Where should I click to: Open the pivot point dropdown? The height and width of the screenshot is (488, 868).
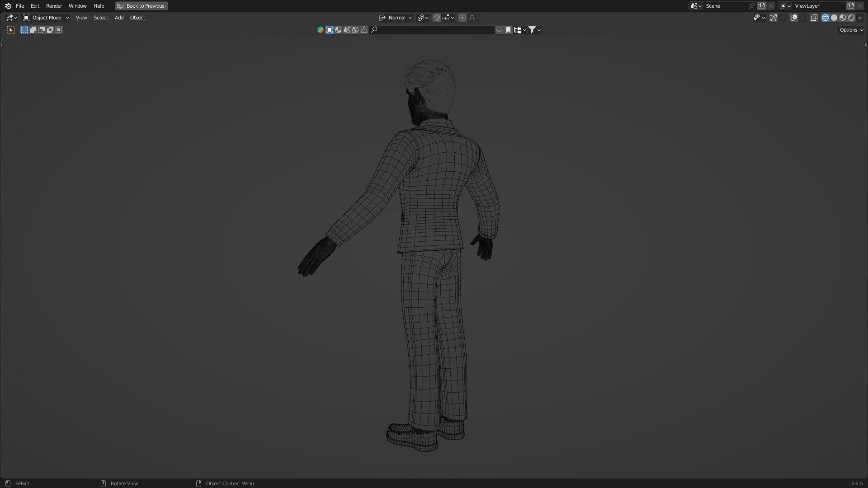(x=423, y=18)
